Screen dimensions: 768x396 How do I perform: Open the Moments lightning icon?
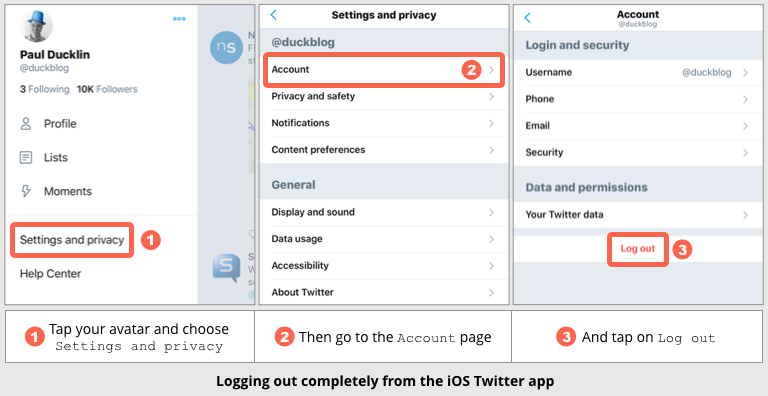point(25,191)
